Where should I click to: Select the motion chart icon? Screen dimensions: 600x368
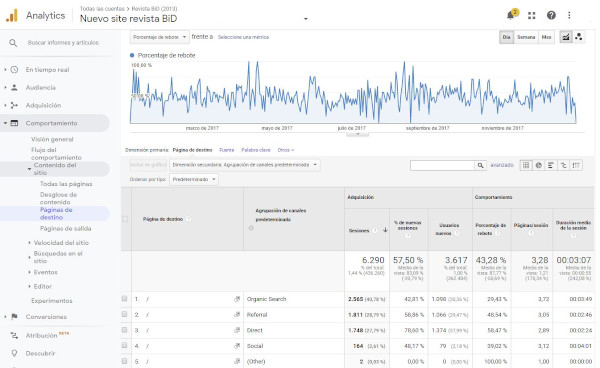579,37
